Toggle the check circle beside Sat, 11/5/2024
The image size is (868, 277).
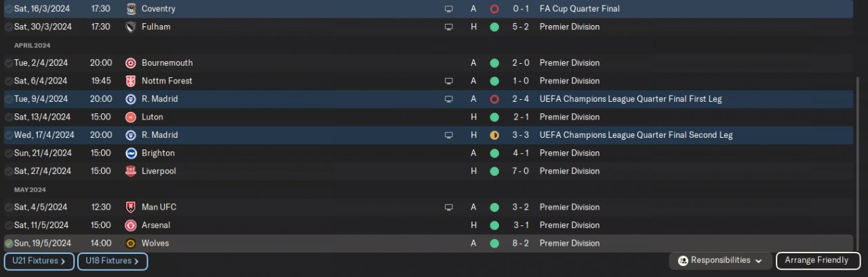[8, 225]
